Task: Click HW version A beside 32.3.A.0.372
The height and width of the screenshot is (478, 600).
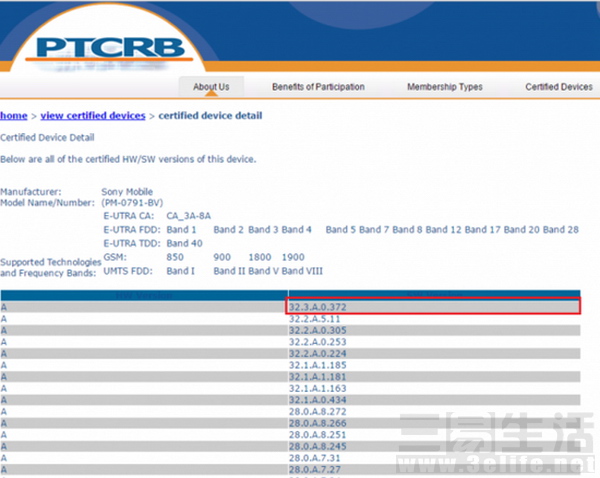Action: [x=4, y=307]
